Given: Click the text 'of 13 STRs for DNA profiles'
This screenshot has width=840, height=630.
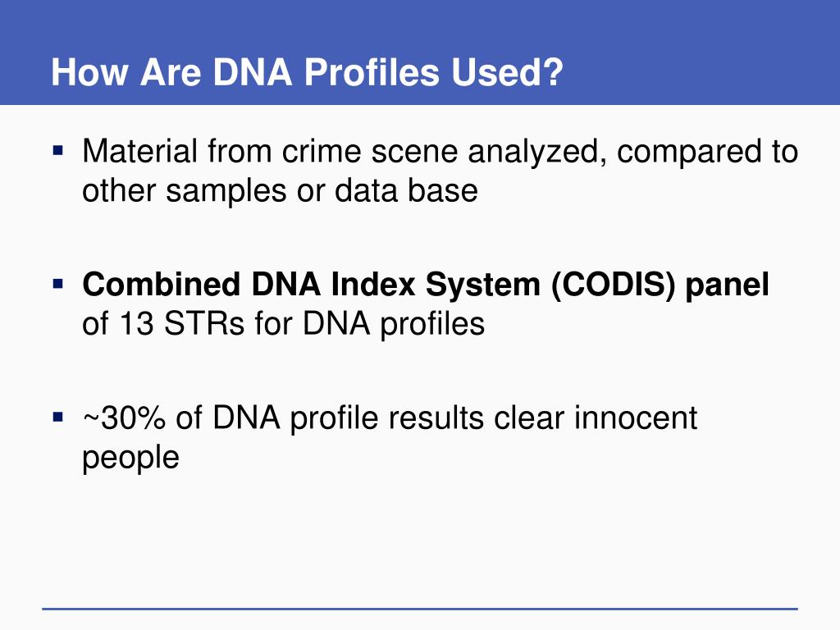Looking at the screenshot, I should 283,324.
